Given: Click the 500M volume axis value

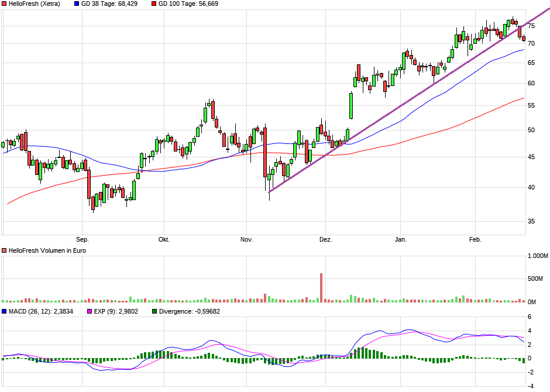Looking at the screenshot, I should pyautogui.click(x=535, y=279).
